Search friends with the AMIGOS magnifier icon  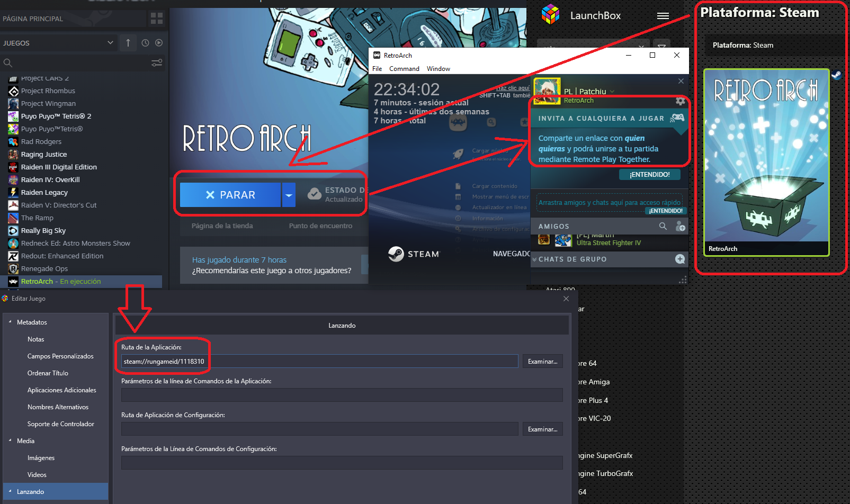663,226
